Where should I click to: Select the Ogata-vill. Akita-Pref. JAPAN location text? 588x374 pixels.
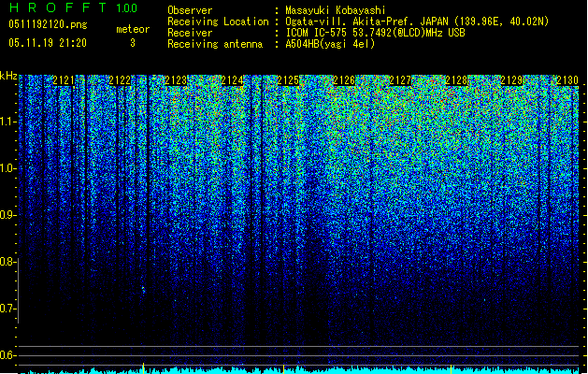coord(417,22)
